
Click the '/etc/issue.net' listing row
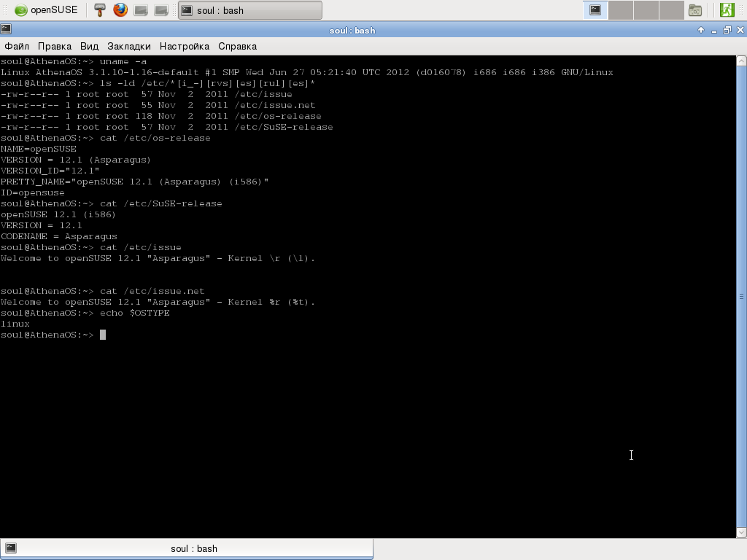[158, 105]
